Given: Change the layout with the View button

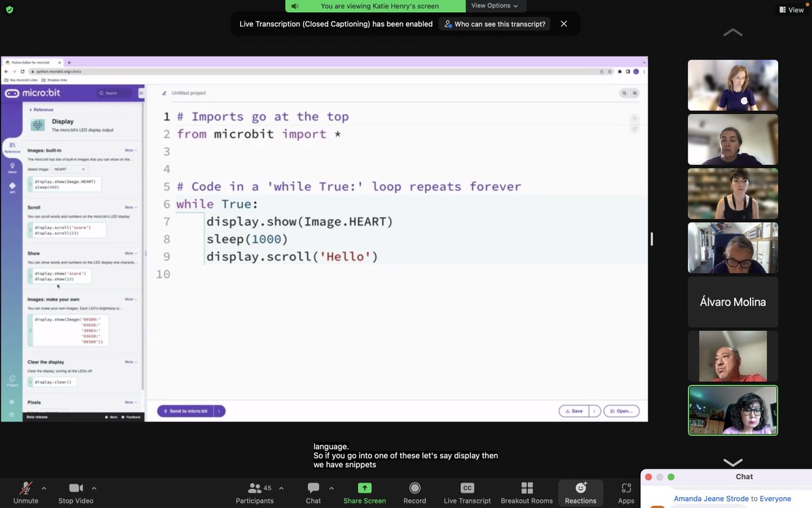Looking at the screenshot, I should (791, 9).
